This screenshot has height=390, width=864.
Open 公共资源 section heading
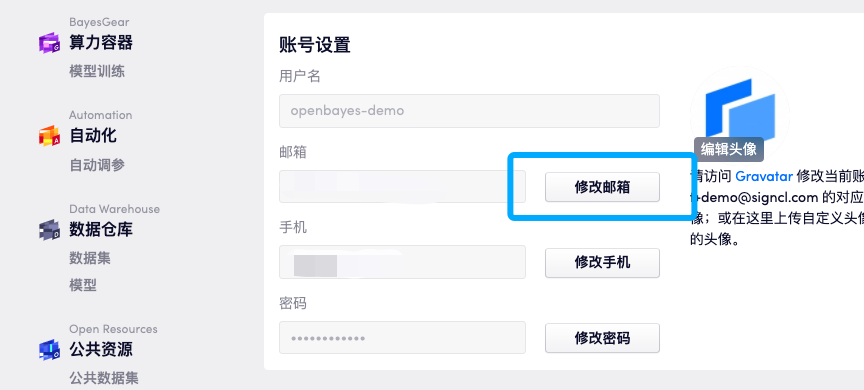(101, 349)
